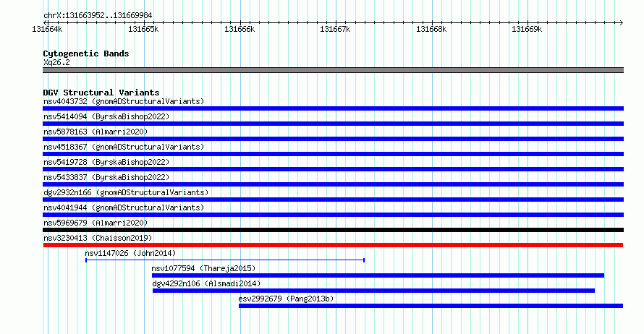Click the nsv5433837 (ByrskaBishop2022) label
Image resolution: width=644 pixels, height=334 pixels.
106,177
